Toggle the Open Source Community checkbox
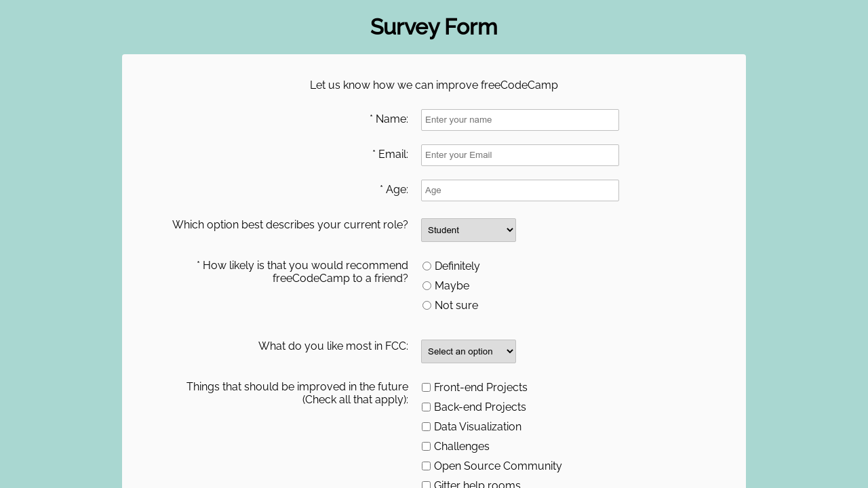The image size is (868, 488). (x=426, y=466)
